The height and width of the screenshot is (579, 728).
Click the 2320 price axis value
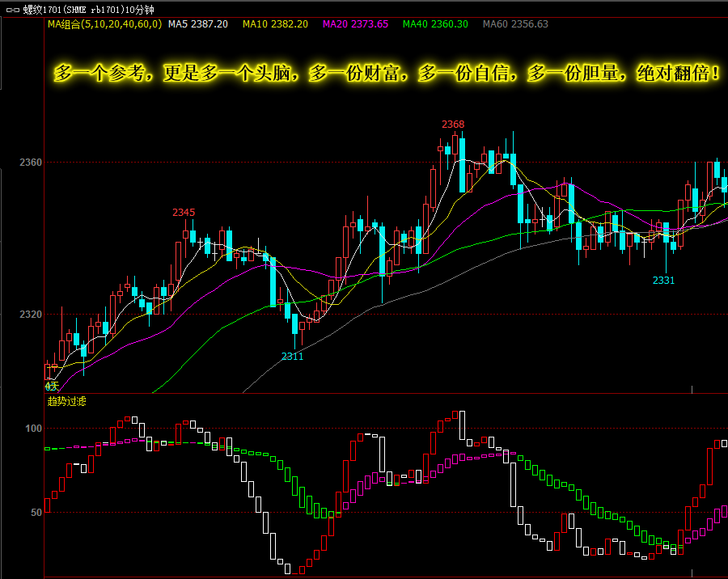(31, 315)
